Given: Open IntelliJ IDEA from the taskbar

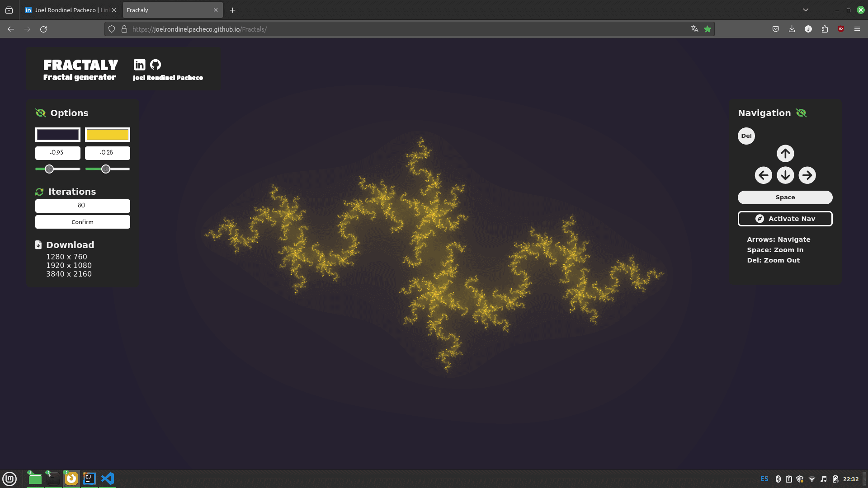Looking at the screenshot, I should point(89,479).
